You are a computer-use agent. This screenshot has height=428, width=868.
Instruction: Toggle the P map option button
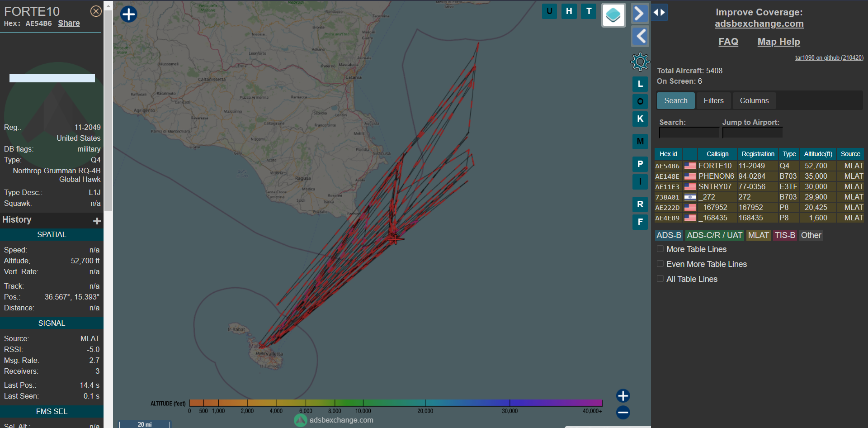(x=640, y=164)
